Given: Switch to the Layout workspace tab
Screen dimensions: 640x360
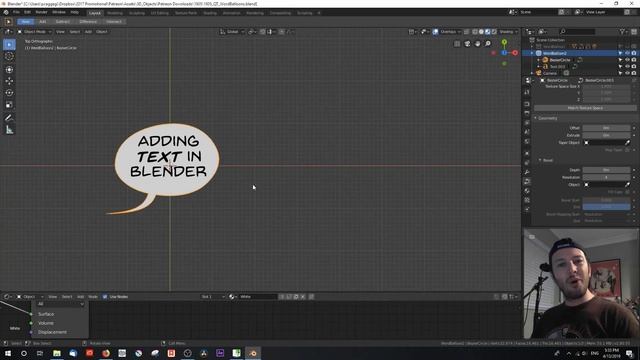Looking at the screenshot, I should (95, 13).
